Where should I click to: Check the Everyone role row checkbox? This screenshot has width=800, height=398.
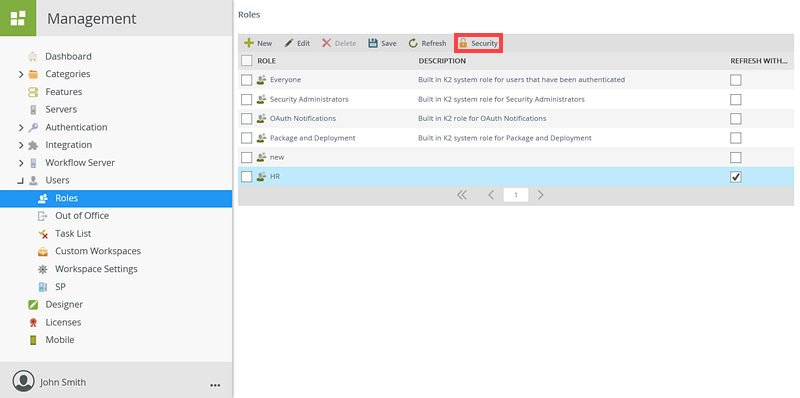pos(246,80)
